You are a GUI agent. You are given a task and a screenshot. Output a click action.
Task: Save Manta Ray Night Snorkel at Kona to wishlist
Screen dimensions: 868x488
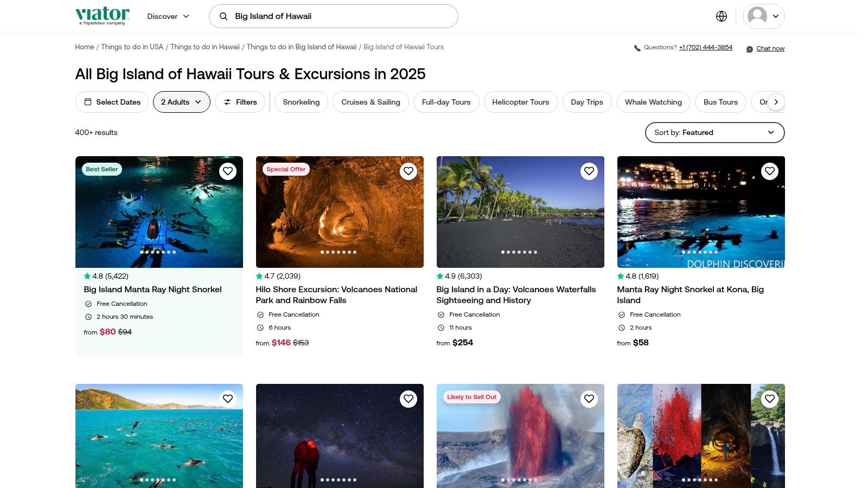[770, 171]
